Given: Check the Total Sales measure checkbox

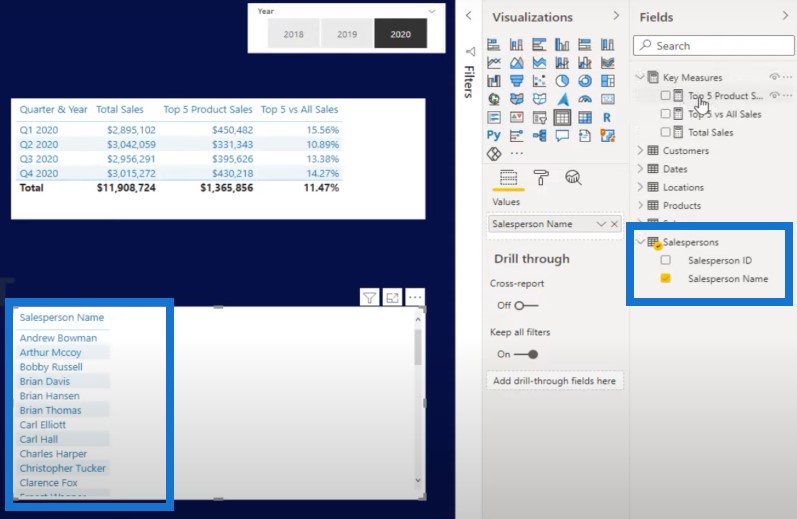Looking at the screenshot, I should (x=665, y=132).
